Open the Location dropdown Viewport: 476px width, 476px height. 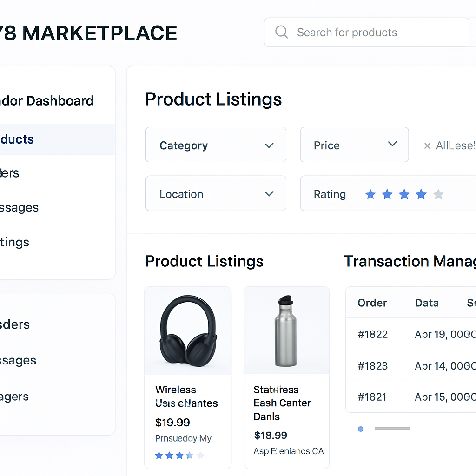click(216, 193)
